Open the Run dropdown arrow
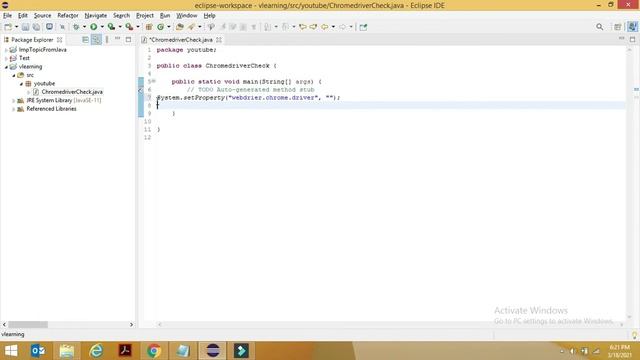 pyautogui.click(x=102, y=27)
